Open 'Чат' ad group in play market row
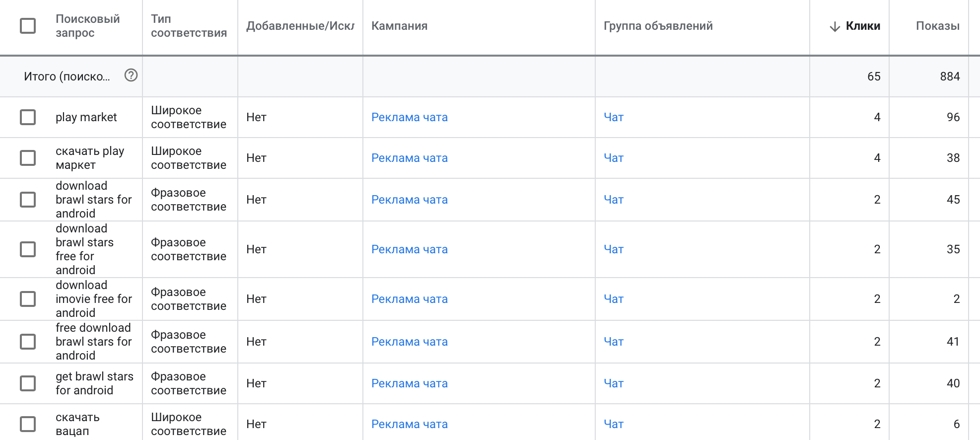This screenshot has width=980, height=440. pyautogui.click(x=614, y=117)
